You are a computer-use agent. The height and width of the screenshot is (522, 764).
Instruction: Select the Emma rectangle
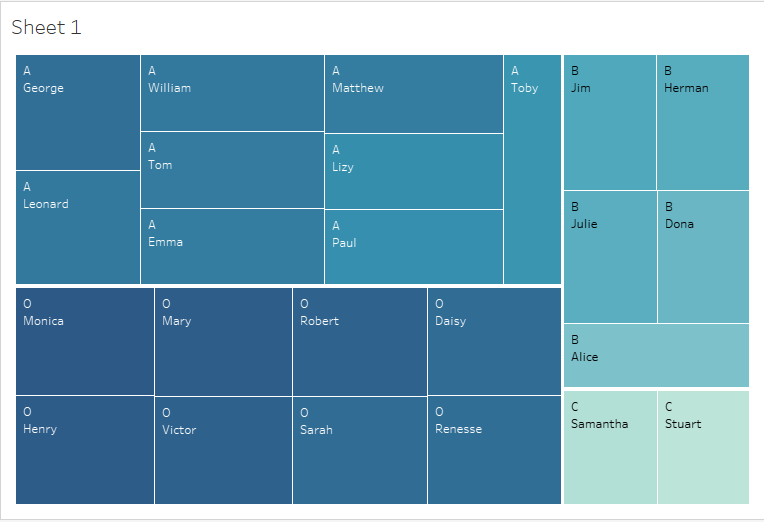(x=232, y=246)
